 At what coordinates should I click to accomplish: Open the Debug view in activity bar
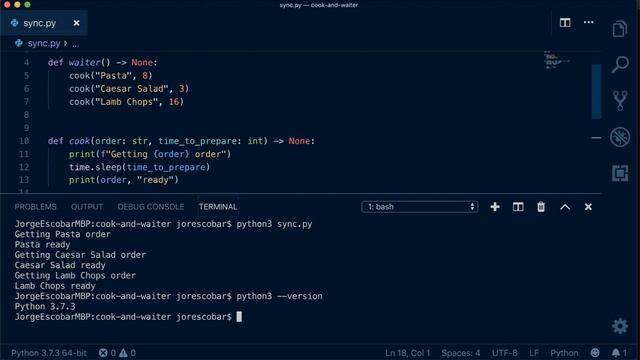coord(620,137)
